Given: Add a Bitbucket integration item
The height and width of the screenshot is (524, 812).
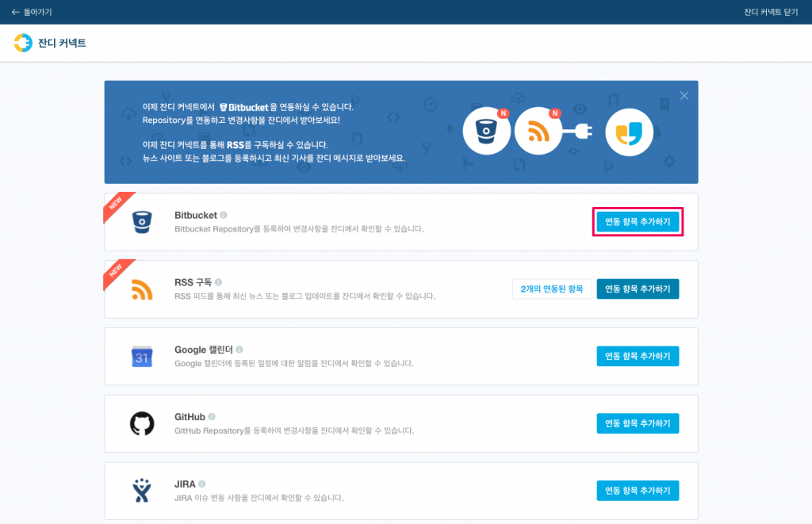Looking at the screenshot, I should tap(638, 222).
